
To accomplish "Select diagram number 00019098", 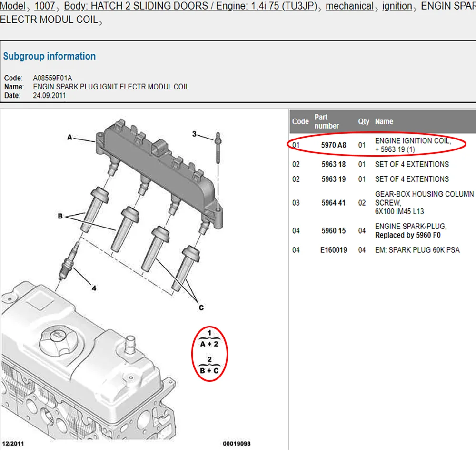I will coord(237,444).
